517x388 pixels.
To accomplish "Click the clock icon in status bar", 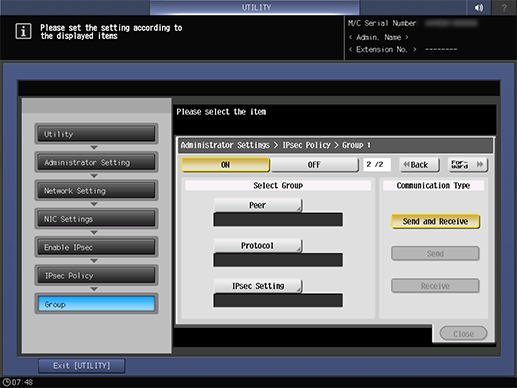I will click(x=6, y=382).
